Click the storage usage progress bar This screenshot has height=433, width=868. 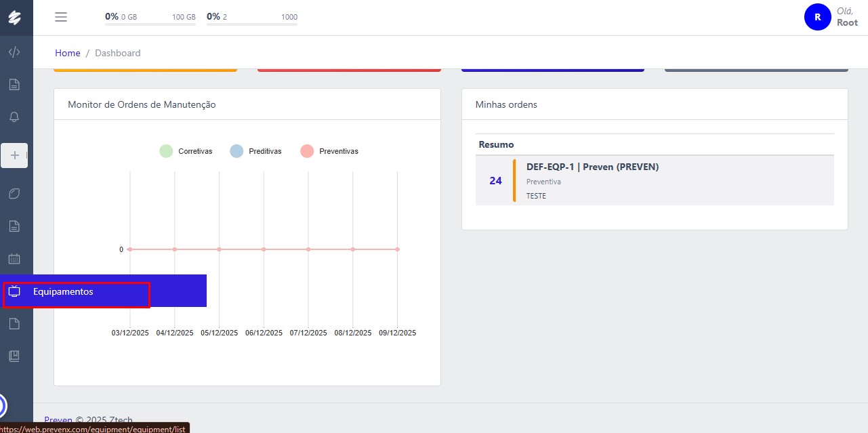(150, 24)
